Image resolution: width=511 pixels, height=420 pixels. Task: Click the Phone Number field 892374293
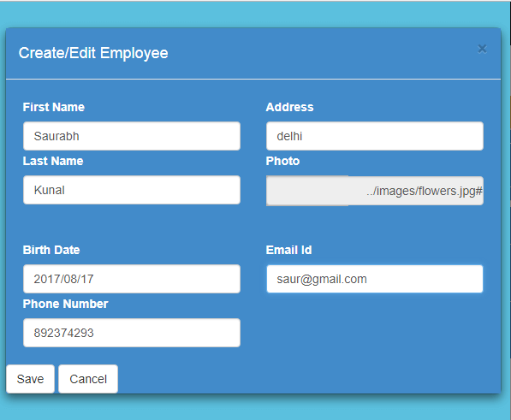pos(132,333)
